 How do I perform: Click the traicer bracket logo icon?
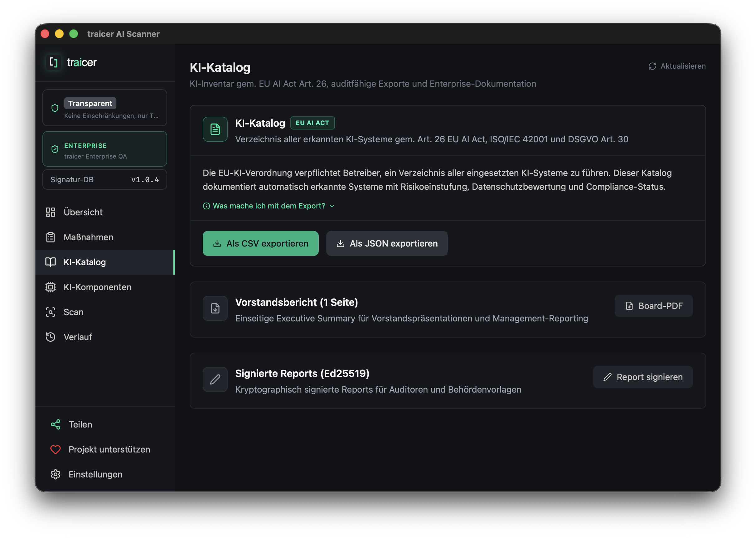pyautogui.click(x=53, y=62)
